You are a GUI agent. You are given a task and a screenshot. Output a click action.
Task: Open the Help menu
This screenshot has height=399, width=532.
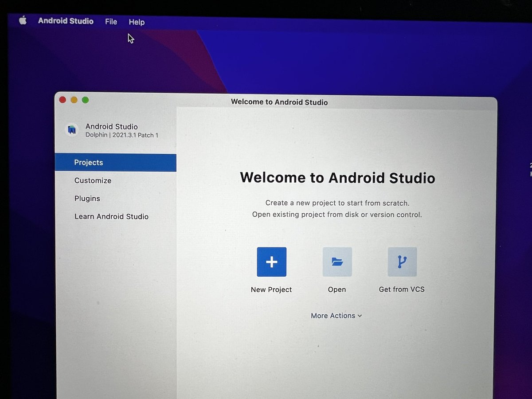click(137, 22)
